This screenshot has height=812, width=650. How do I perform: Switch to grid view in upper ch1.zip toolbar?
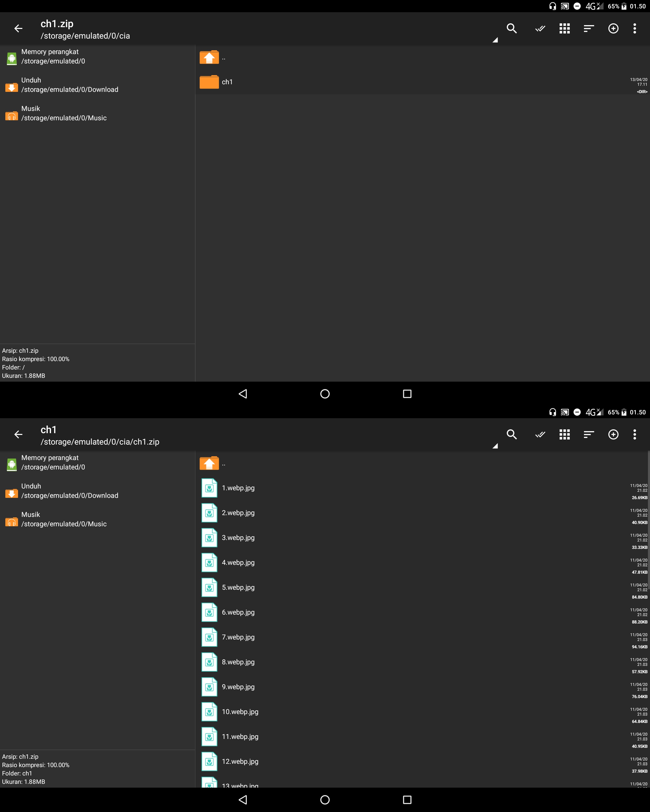[x=564, y=28]
